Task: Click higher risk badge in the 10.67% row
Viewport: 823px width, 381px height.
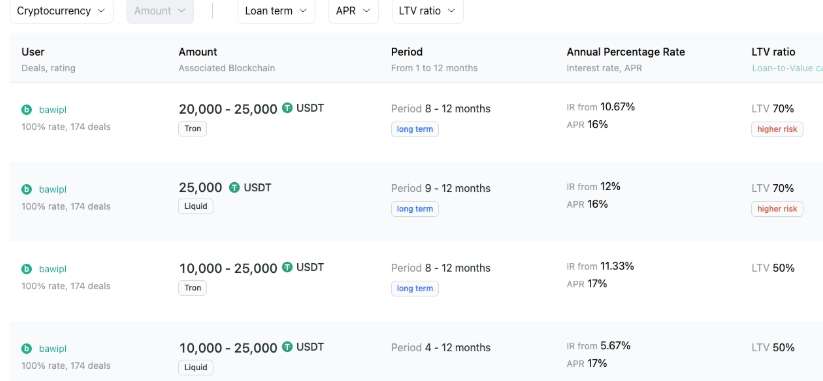Action: coord(777,129)
